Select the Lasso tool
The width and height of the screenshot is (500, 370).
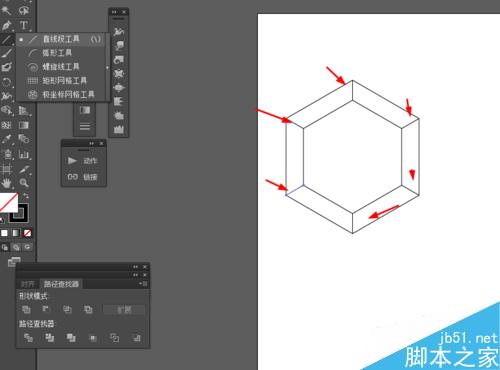click(x=23, y=10)
